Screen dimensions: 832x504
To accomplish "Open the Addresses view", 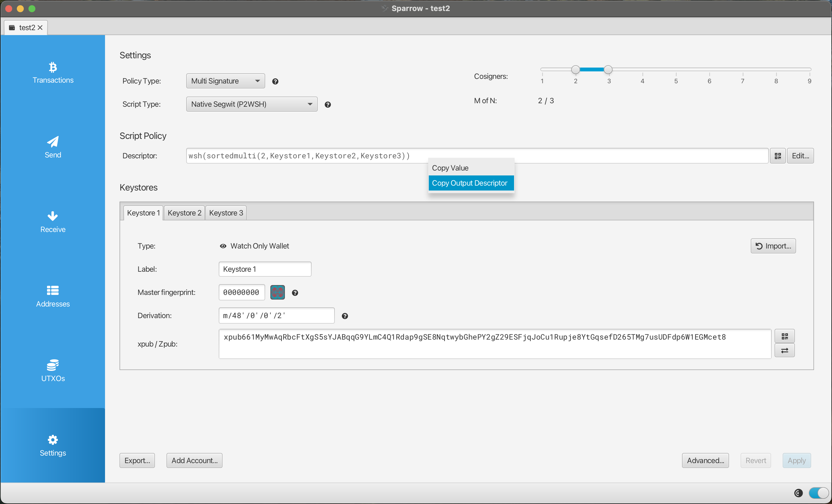I will pyautogui.click(x=53, y=296).
